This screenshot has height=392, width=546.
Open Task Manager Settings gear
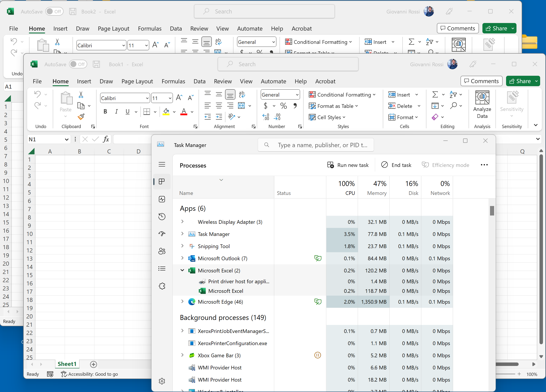tap(162, 381)
